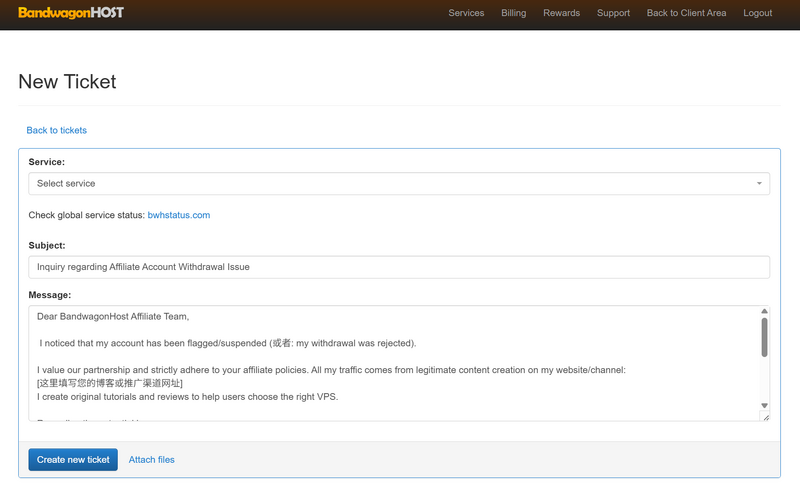The height and width of the screenshot is (486, 800).
Task: Click the message scrollbar down arrow
Action: pyautogui.click(x=765, y=406)
